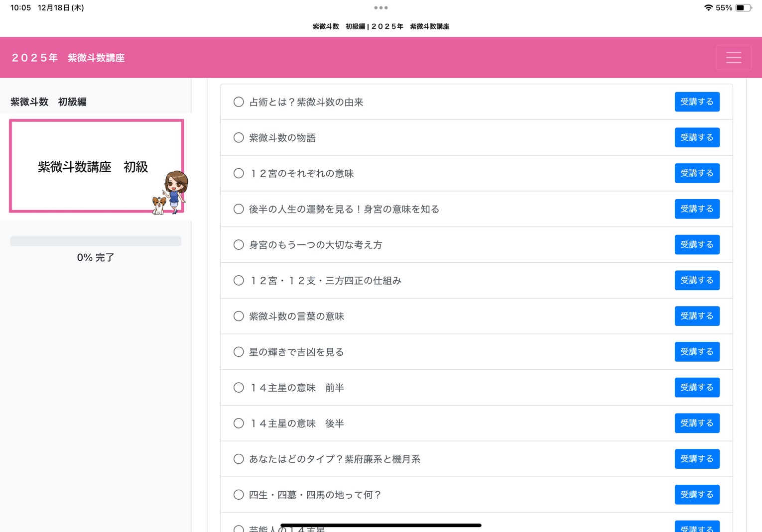Click the 紫微斗数講座 初級 course thumbnail
762x532 pixels.
pyautogui.click(x=97, y=166)
